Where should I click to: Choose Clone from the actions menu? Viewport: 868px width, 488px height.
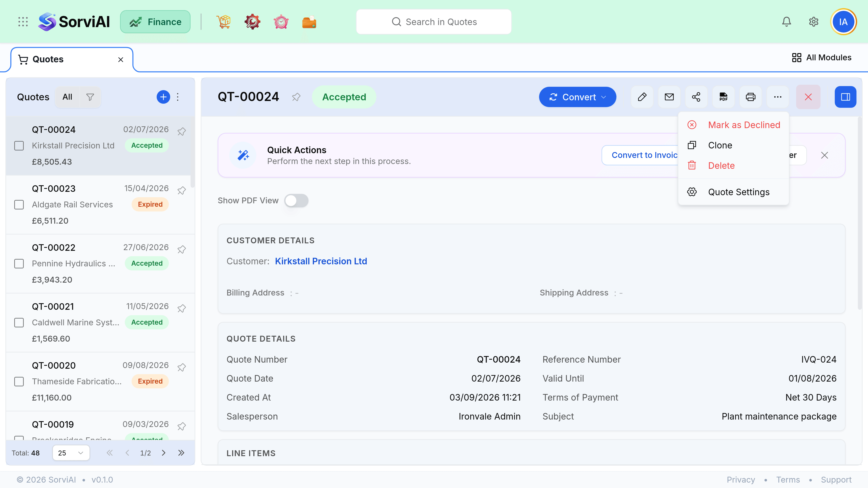pos(734,145)
